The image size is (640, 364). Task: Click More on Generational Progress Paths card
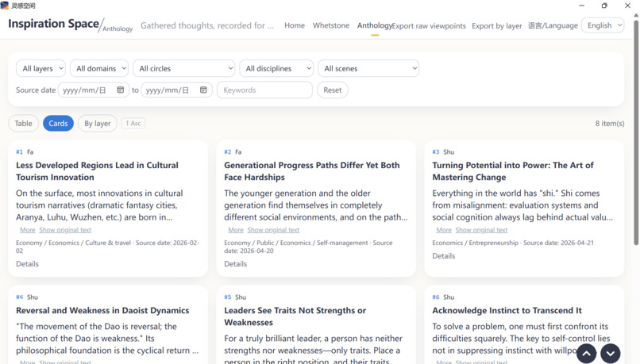pyautogui.click(x=236, y=230)
